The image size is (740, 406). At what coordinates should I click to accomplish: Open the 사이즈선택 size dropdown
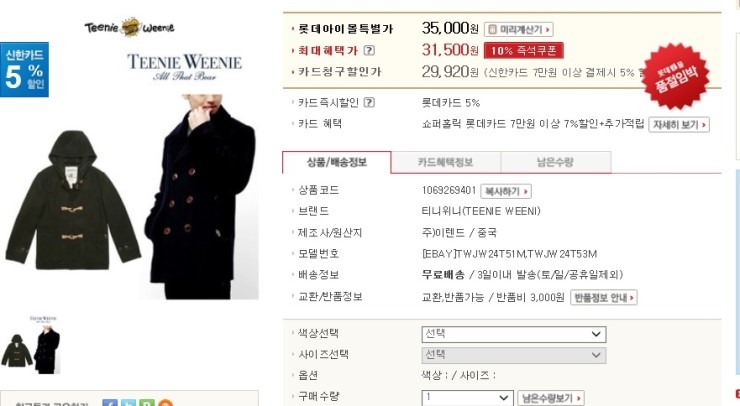point(513,355)
